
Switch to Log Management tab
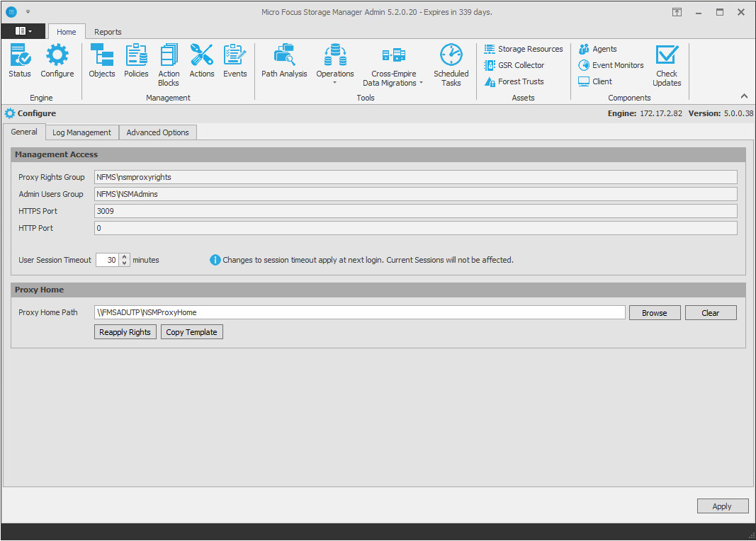tap(81, 132)
